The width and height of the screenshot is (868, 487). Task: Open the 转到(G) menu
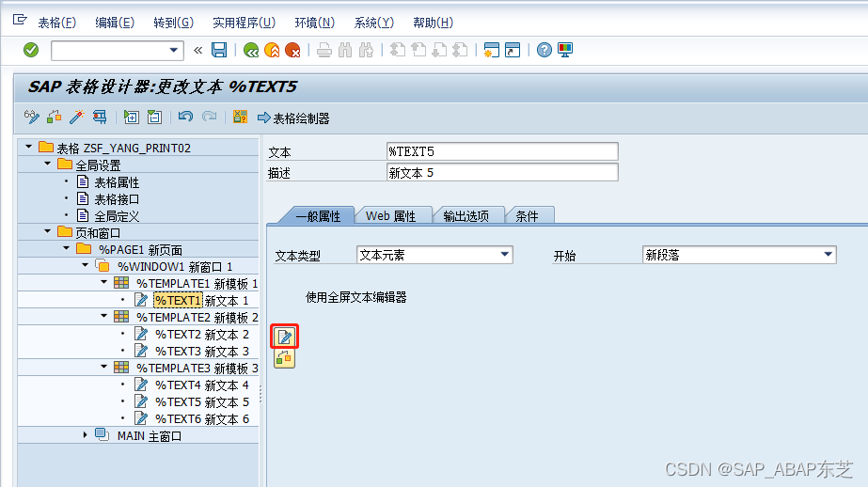(173, 23)
